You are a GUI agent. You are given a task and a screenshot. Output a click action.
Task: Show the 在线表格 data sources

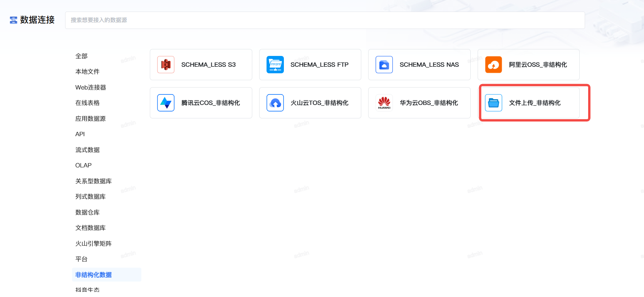pyautogui.click(x=87, y=103)
